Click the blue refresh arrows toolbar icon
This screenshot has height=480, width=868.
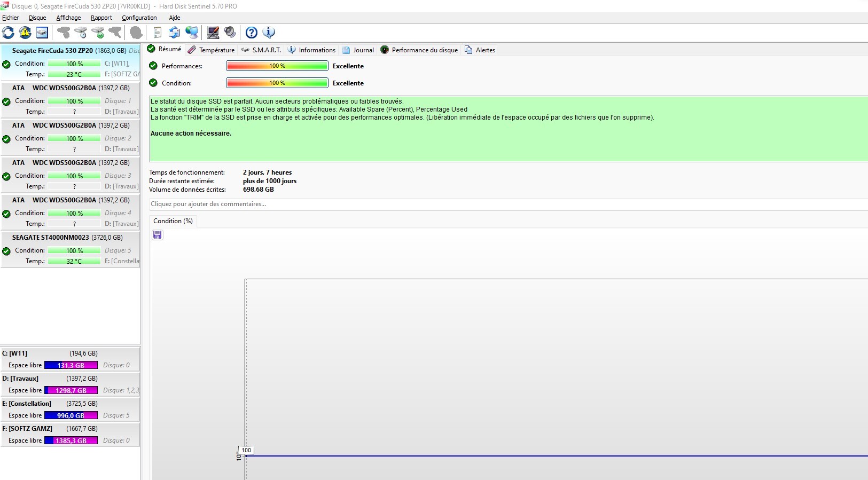tap(8, 33)
